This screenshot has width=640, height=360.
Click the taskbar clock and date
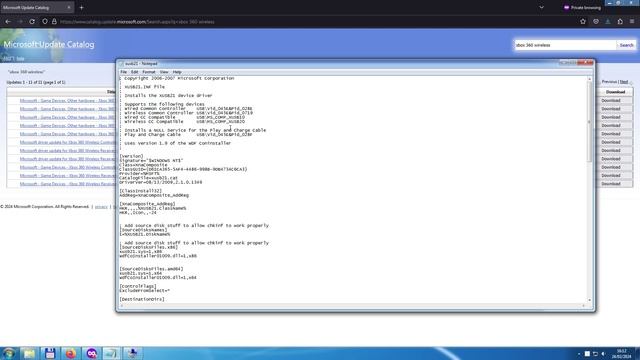click(x=621, y=353)
